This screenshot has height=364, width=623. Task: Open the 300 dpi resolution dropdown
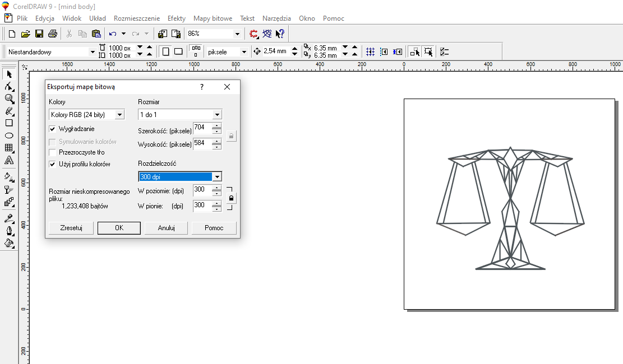coord(217,177)
